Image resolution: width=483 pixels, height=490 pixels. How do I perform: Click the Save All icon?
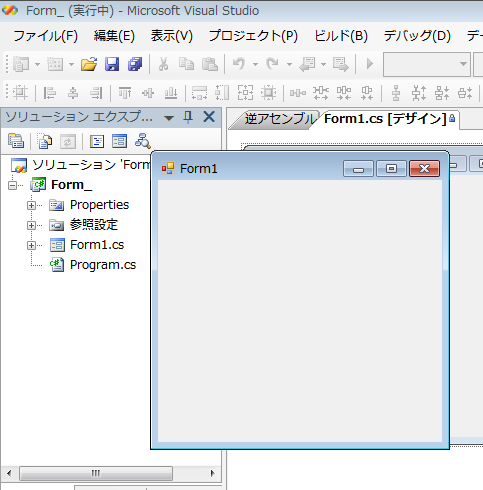coord(135,64)
